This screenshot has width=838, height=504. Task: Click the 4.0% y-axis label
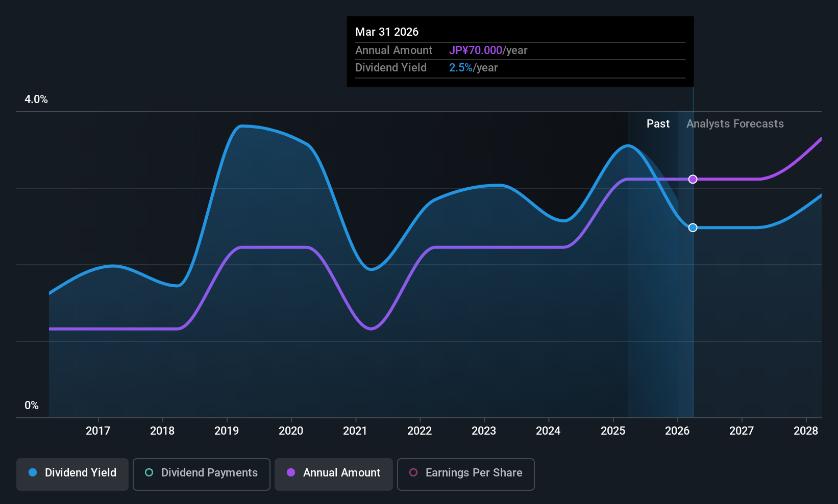pos(36,99)
